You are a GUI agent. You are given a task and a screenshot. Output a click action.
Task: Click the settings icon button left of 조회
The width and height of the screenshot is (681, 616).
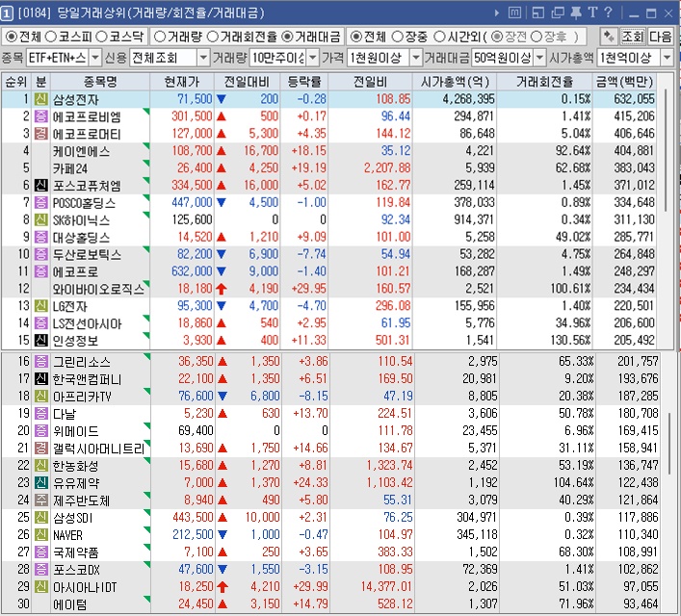[609, 37]
